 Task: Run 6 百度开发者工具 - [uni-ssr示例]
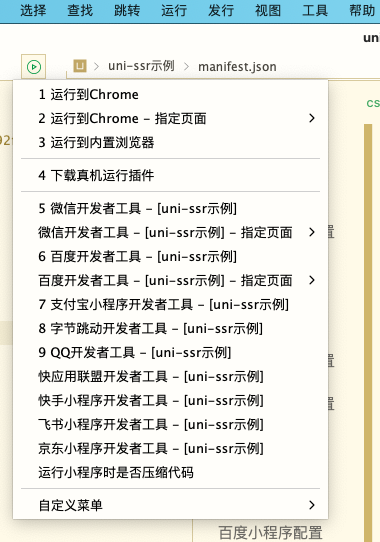tap(170, 256)
